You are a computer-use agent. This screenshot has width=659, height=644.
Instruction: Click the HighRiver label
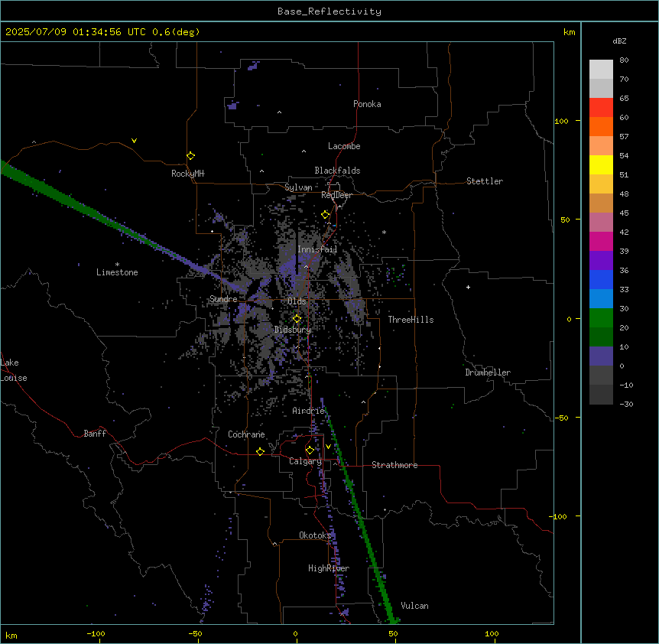click(x=329, y=568)
